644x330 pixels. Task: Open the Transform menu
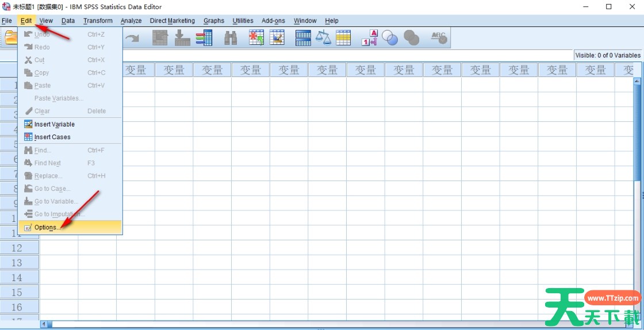[x=98, y=21]
